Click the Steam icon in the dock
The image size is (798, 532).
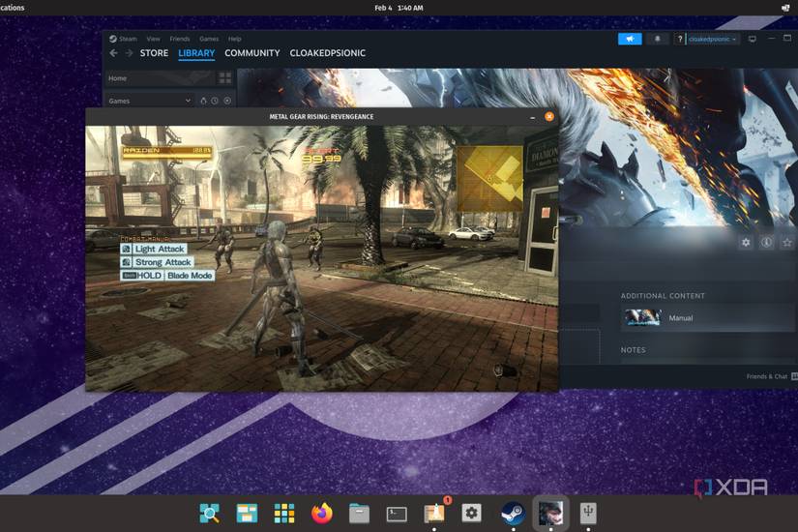tap(512, 514)
